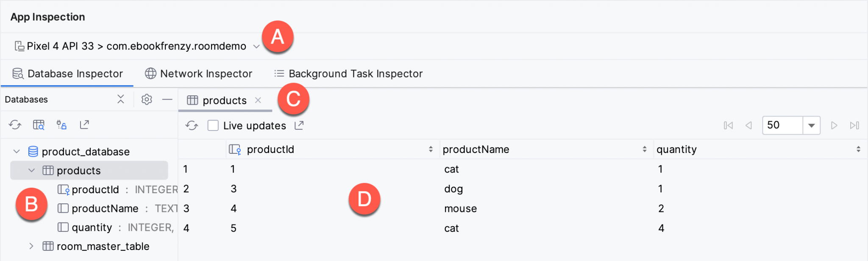Export the database to a file
Screen dimensions: 868x261
click(x=84, y=125)
